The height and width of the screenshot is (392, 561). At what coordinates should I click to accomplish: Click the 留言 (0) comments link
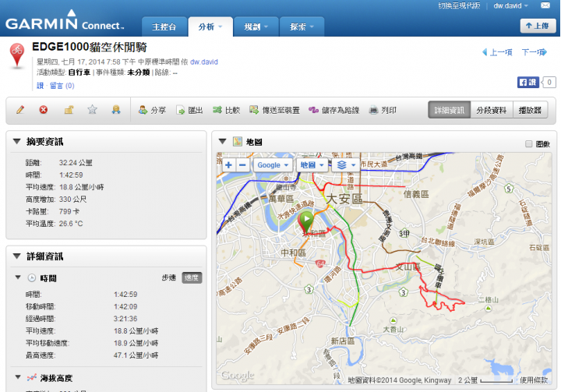tap(62, 86)
